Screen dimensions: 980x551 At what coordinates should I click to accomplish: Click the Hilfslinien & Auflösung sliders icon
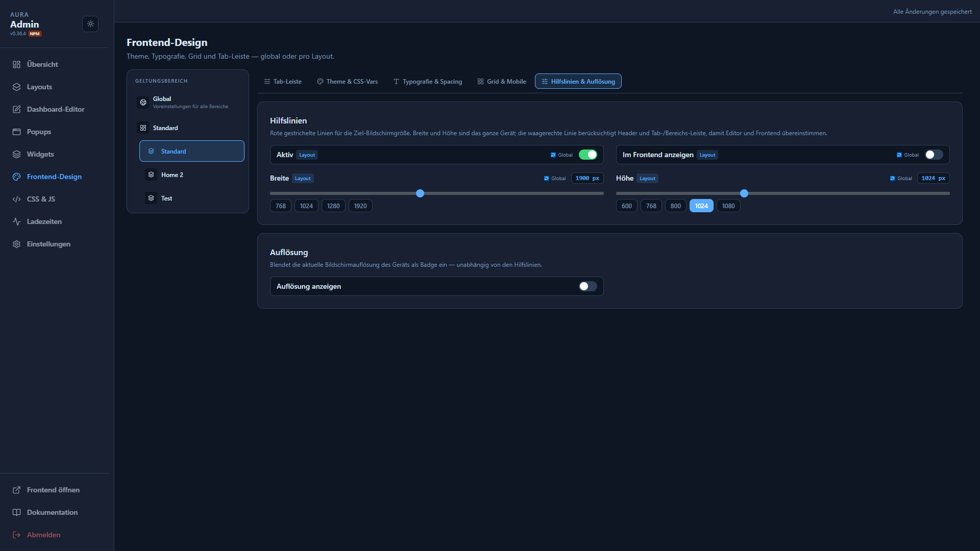tap(545, 82)
